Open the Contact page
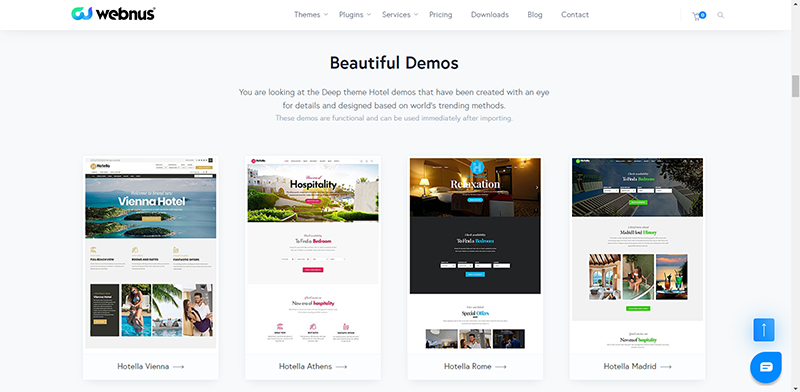Image resolution: width=800 pixels, height=392 pixels. pos(575,15)
